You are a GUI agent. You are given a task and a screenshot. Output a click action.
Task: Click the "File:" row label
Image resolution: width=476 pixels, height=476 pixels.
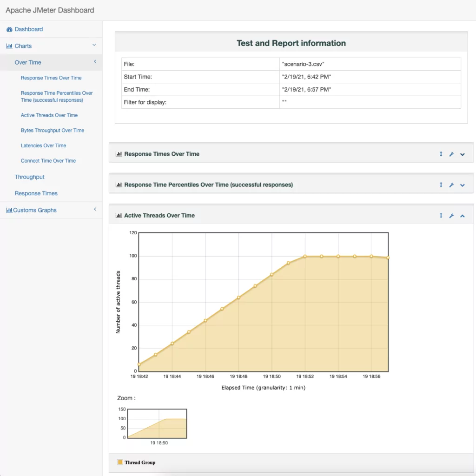(129, 64)
